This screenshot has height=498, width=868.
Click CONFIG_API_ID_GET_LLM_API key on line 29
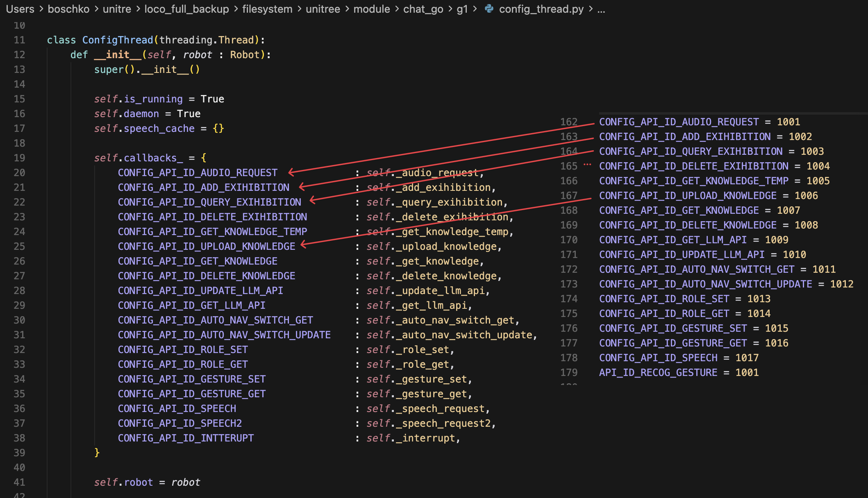pyautogui.click(x=191, y=306)
